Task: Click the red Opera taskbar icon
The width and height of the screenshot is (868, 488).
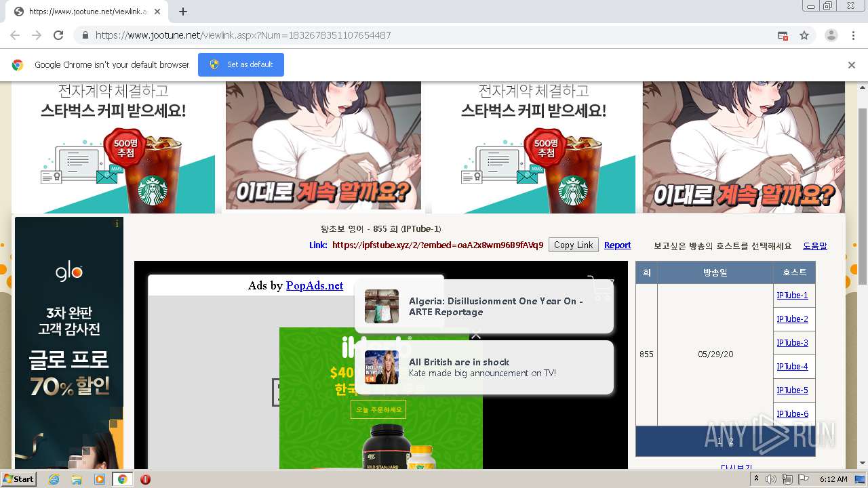Action: coord(145,479)
